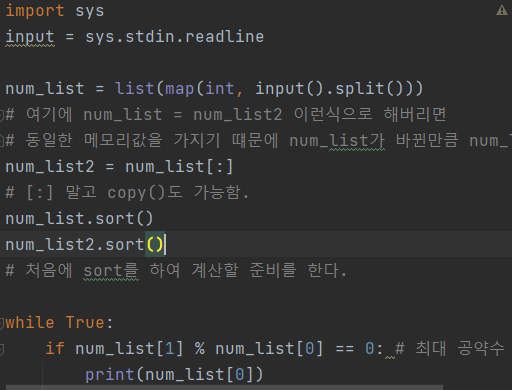
Task: Click the 'import' keyword on first line
Action: [35, 11]
